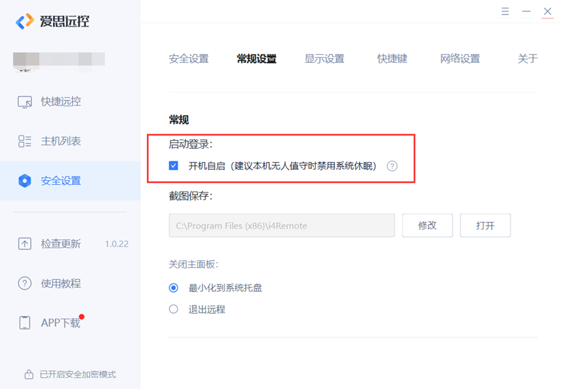Minimize the 爱思远控 window
The image size is (561, 392).
[526, 11]
